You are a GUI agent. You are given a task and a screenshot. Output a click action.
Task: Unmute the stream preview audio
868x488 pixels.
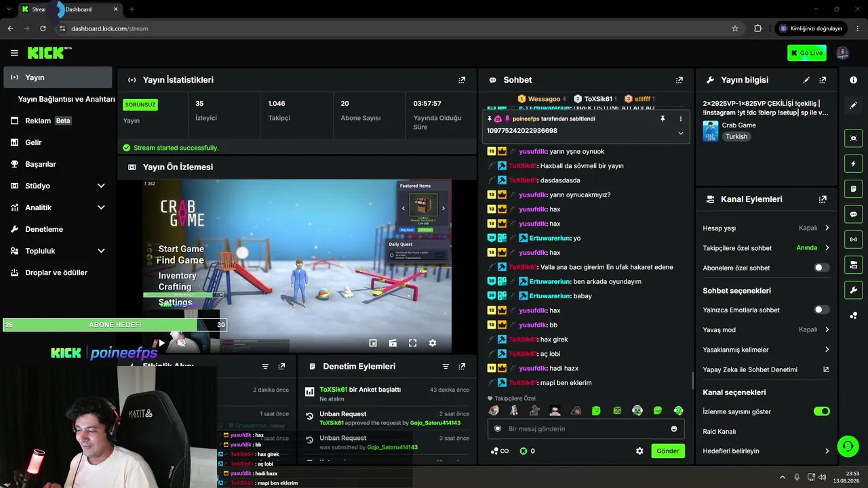tap(181, 343)
